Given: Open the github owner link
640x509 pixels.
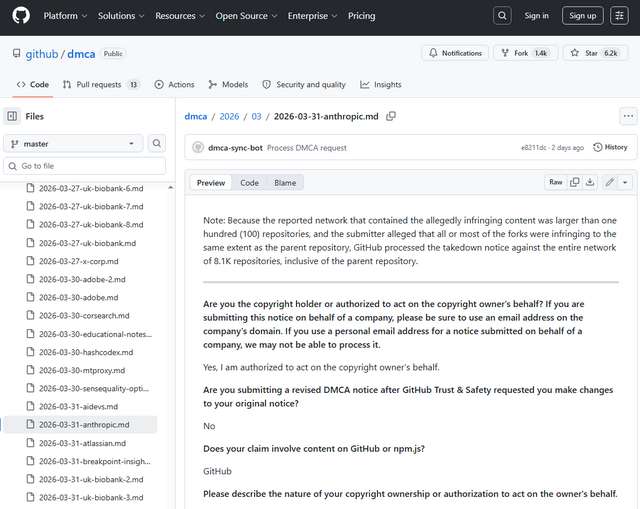Looking at the screenshot, I should 42,54.
